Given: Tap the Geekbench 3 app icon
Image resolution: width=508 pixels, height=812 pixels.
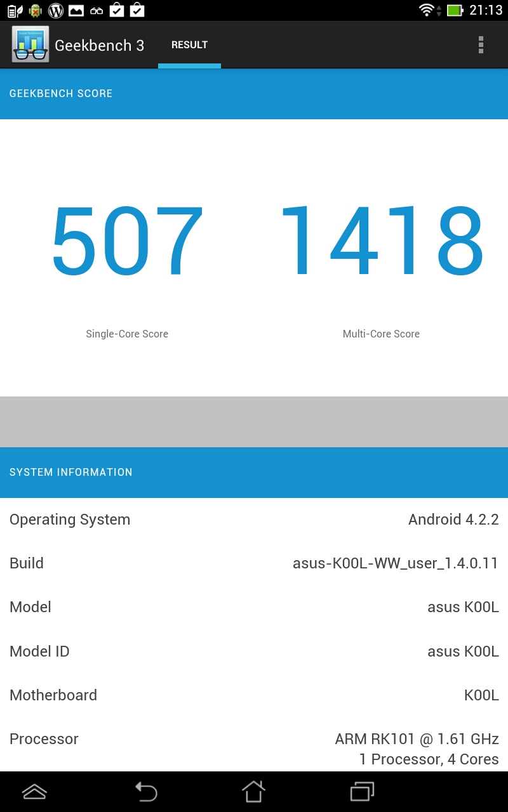Looking at the screenshot, I should coord(30,44).
